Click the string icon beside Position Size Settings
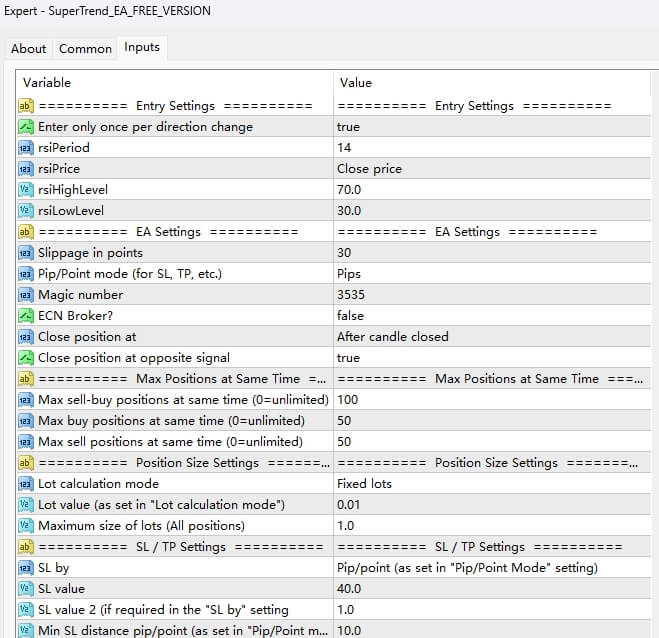Viewport: 659px width, 638px height. pos(26,463)
